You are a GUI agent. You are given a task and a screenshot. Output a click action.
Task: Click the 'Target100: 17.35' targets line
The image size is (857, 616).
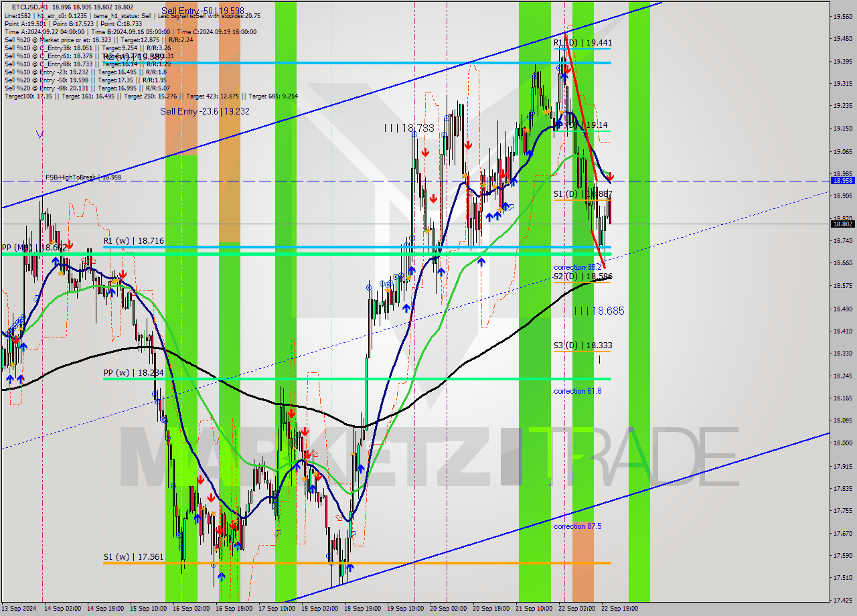point(151,96)
